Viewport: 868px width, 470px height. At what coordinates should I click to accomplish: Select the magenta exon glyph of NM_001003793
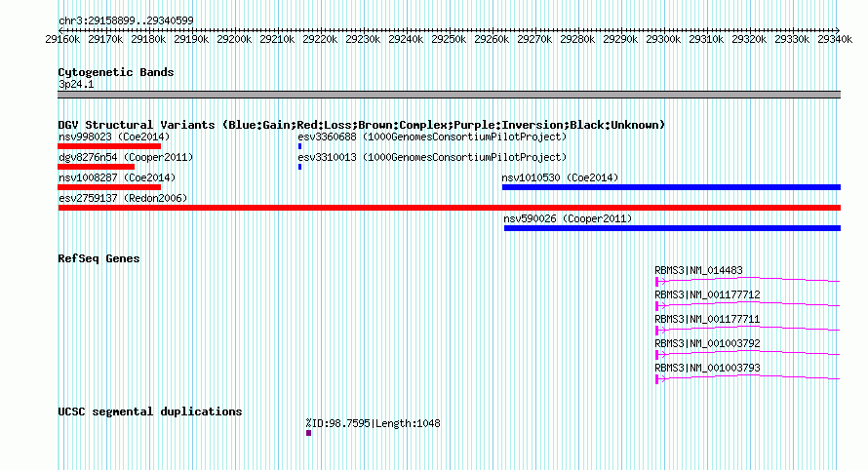[x=657, y=379]
